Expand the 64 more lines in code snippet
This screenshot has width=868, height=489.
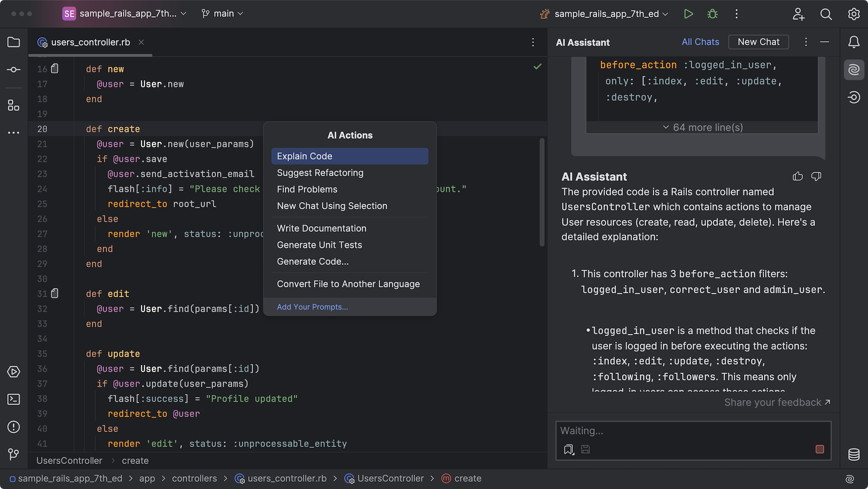point(702,127)
